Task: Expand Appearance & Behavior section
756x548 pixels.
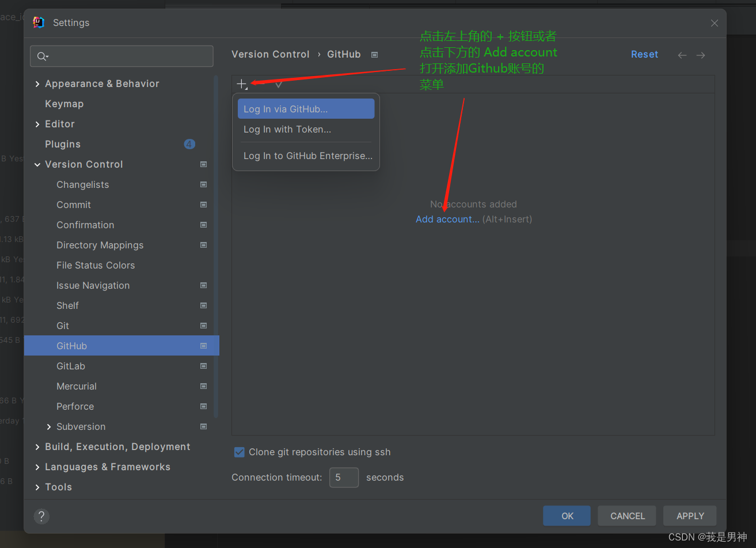Action: point(37,84)
